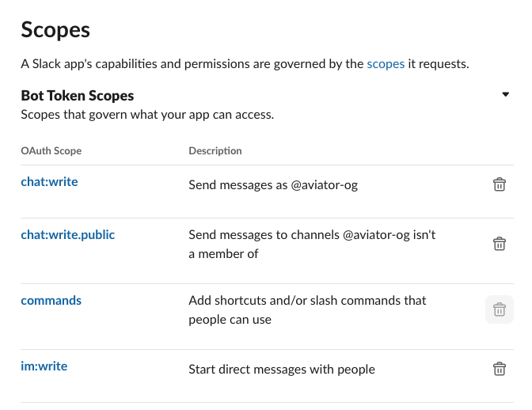Collapse the Bot Token Scopes section arrow
The width and height of the screenshot is (532, 410).
click(506, 95)
